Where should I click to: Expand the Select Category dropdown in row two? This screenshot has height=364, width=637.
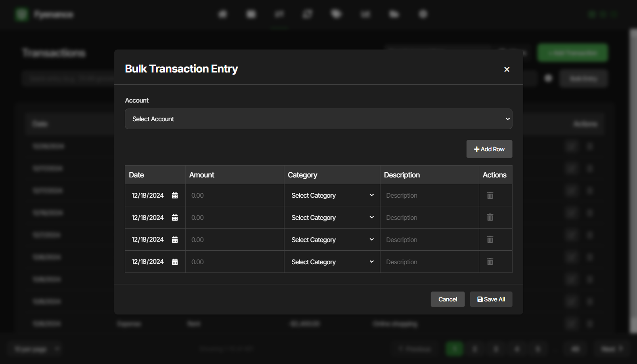click(x=332, y=217)
